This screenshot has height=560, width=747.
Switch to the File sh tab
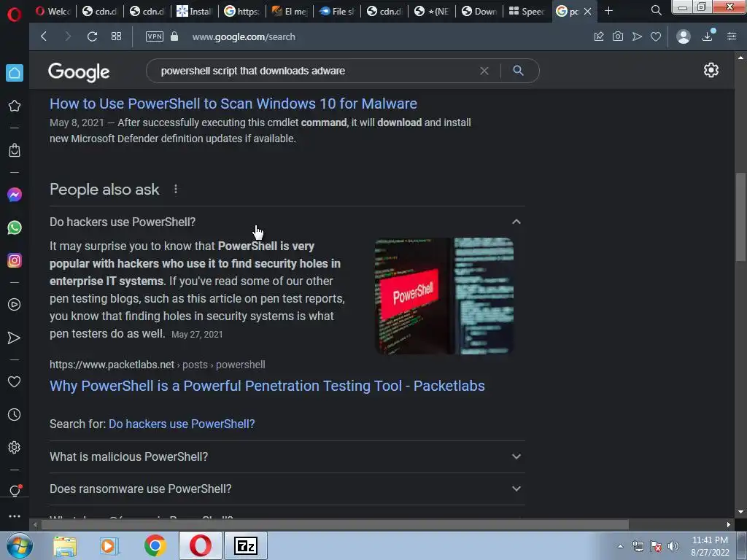click(337, 11)
